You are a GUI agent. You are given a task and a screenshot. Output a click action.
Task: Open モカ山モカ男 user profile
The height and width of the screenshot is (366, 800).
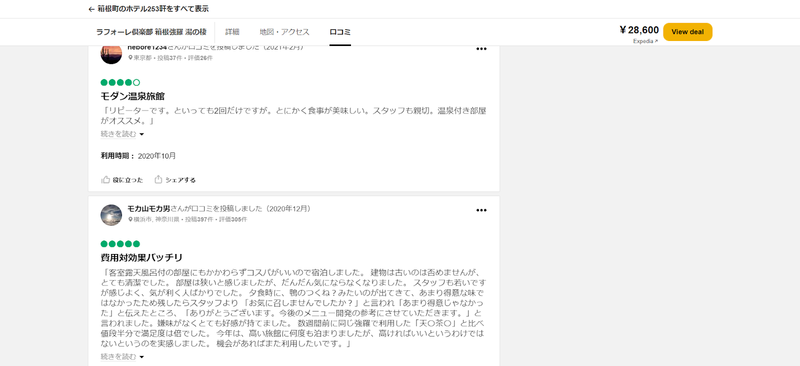pyautogui.click(x=148, y=209)
